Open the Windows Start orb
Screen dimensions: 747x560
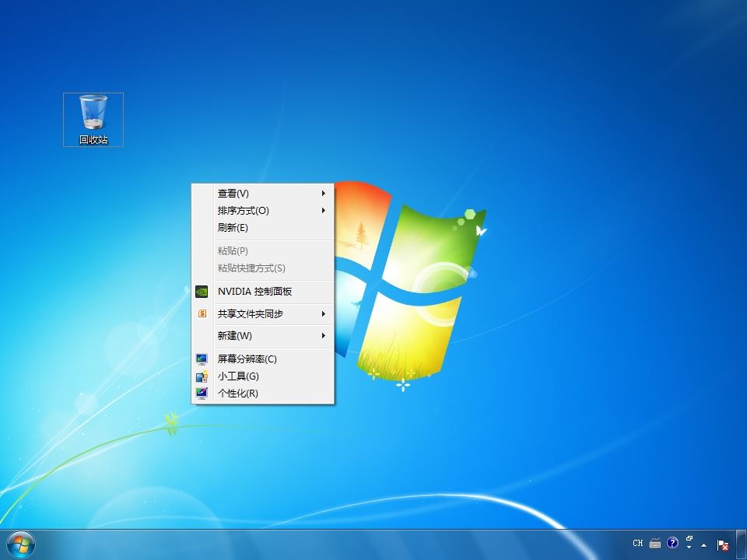pyautogui.click(x=20, y=545)
